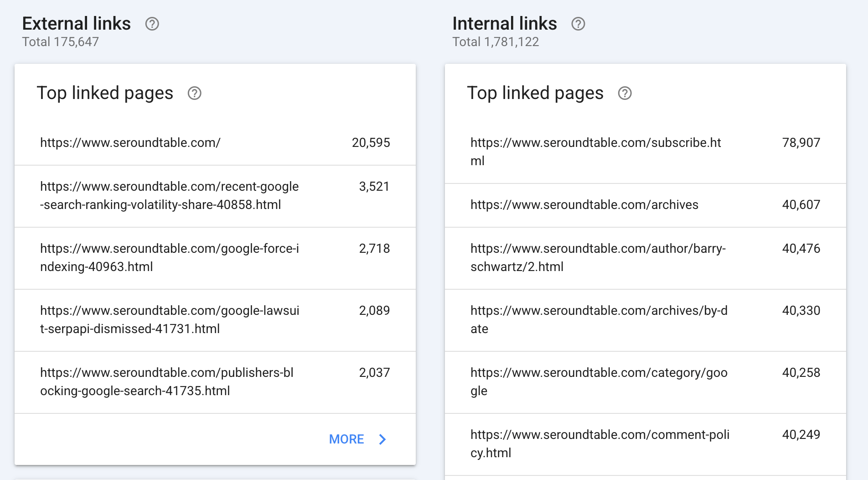Open google-lawsuit-serpapi-dismissed-41731 row
The height and width of the screenshot is (480, 868).
click(x=215, y=320)
